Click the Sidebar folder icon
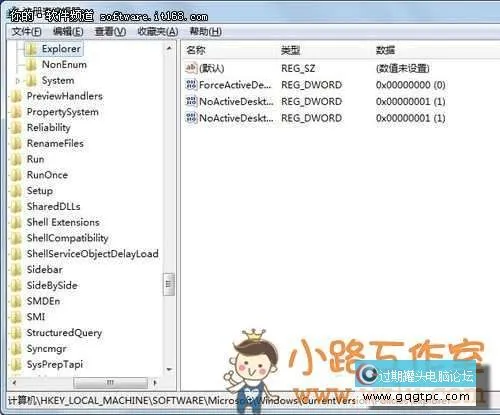Screen dimensions: 500x415 16,270
